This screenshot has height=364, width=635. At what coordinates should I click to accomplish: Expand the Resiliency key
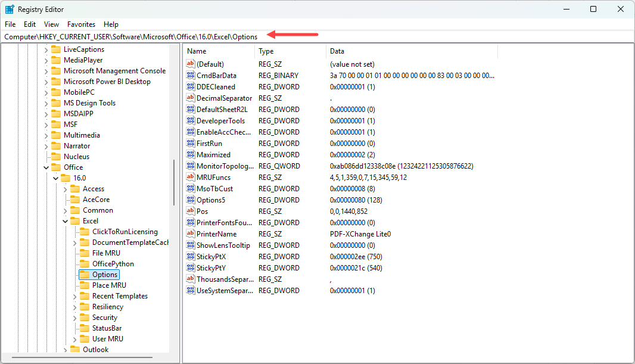click(x=74, y=307)
